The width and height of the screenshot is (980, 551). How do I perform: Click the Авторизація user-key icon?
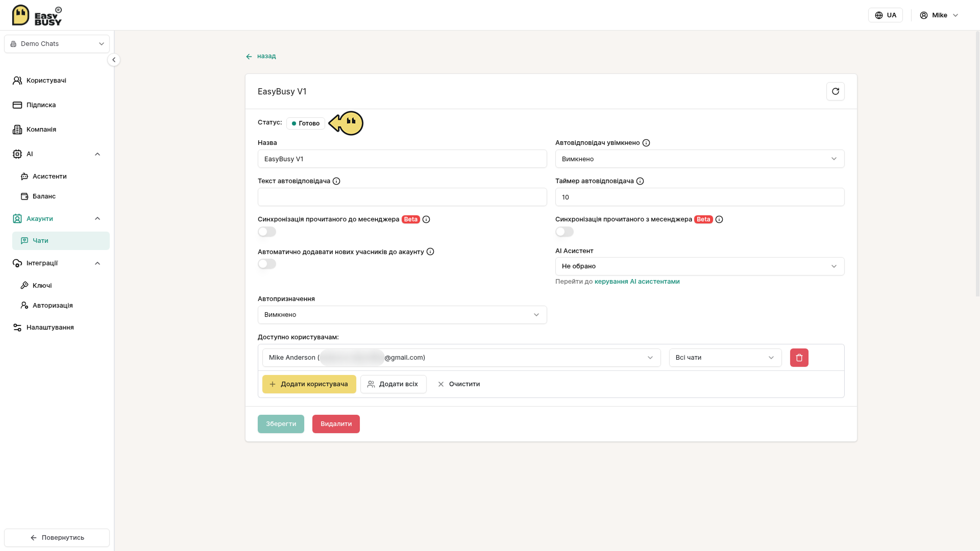click(24, 306)
